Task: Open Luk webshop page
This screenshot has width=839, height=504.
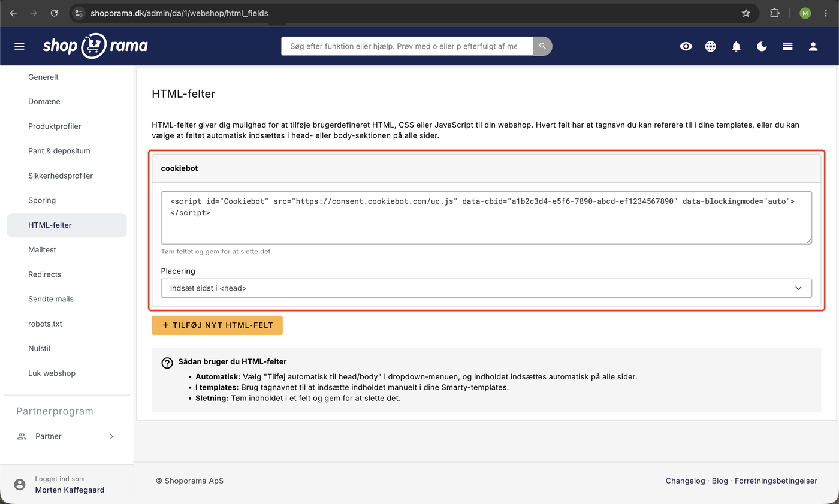Action: [52, 373]
